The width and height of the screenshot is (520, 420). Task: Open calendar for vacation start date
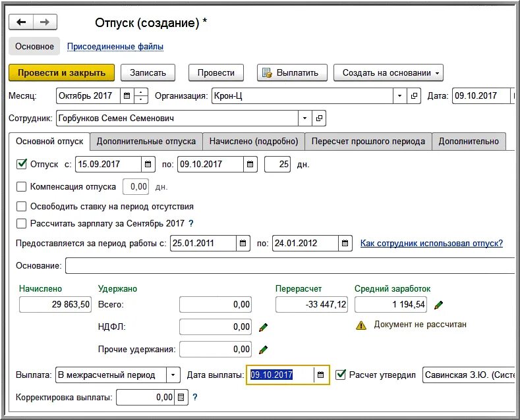point(148,165)
